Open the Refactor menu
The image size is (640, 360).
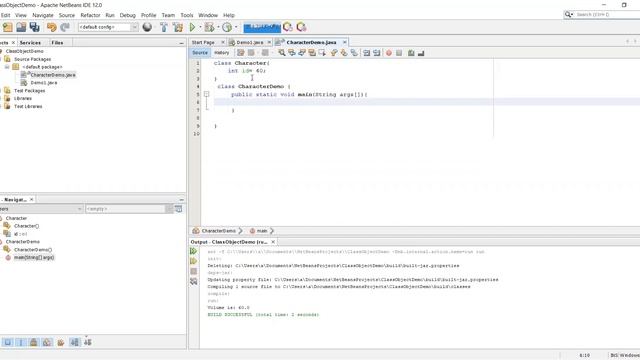90,15
